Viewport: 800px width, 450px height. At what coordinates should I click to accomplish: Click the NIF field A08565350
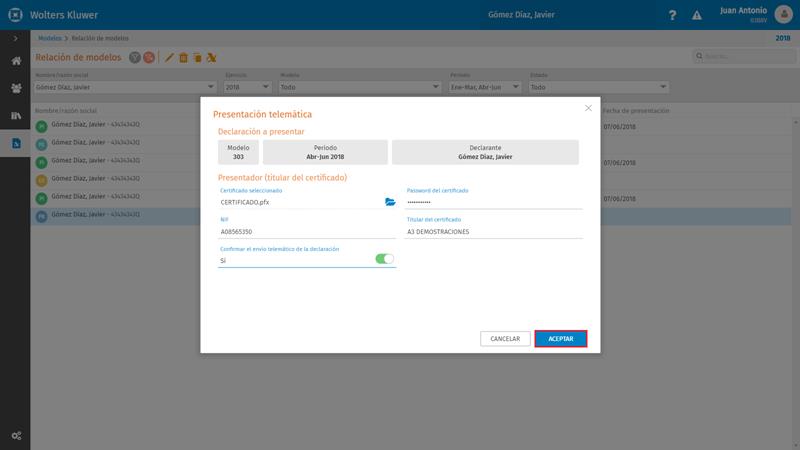coord(307,232)
